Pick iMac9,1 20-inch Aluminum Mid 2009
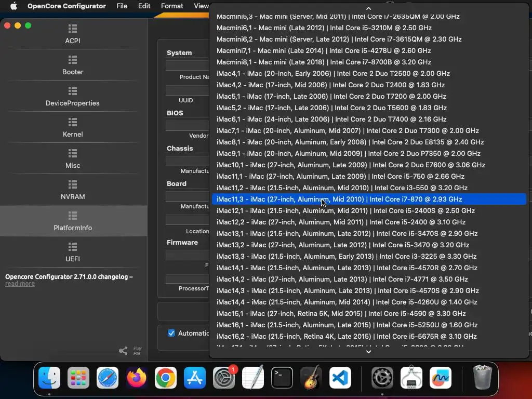Screen dimensions: 532x399 369,153
